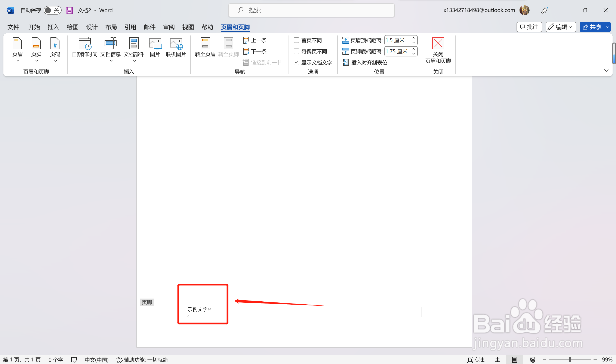This screenshot has width=616, height=364.
Task: Uncheck 显示文档文字 show document text
Action: [x=296, y=63]
